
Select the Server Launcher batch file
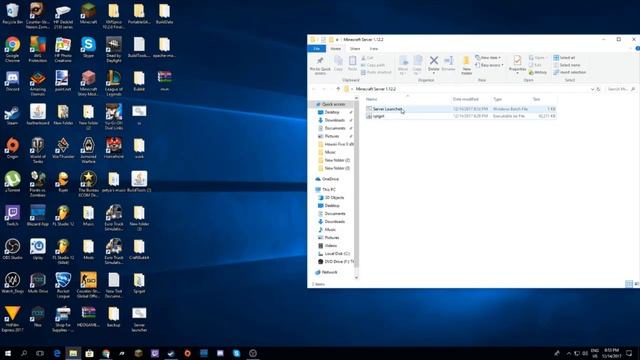click(x=460, y=109)
